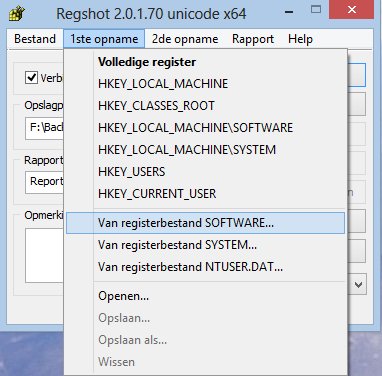Minimize the Regshot window
This screenshot has width=382, height=376.
pyautogui.click(x=289, y=12)
